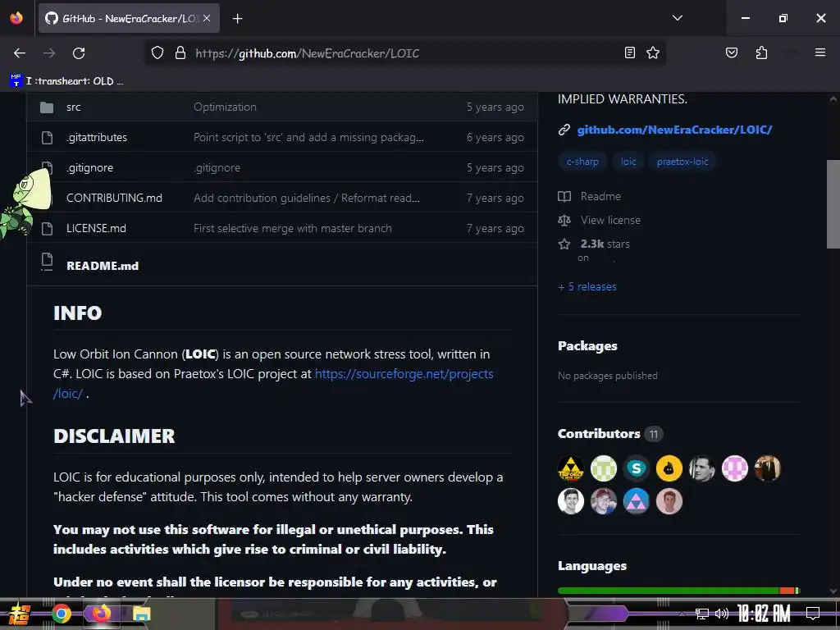The height and width of the screenshot is (630, 840).
Task: Open '.gitignore' commit message link
Action: (x=217, y=167)
